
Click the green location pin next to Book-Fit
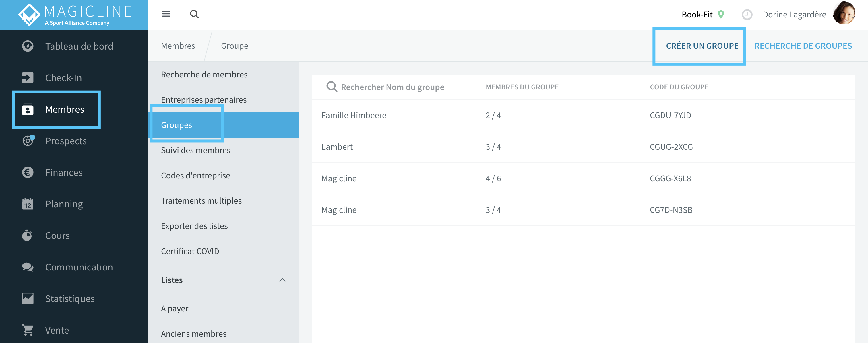[x=721, y=14]
